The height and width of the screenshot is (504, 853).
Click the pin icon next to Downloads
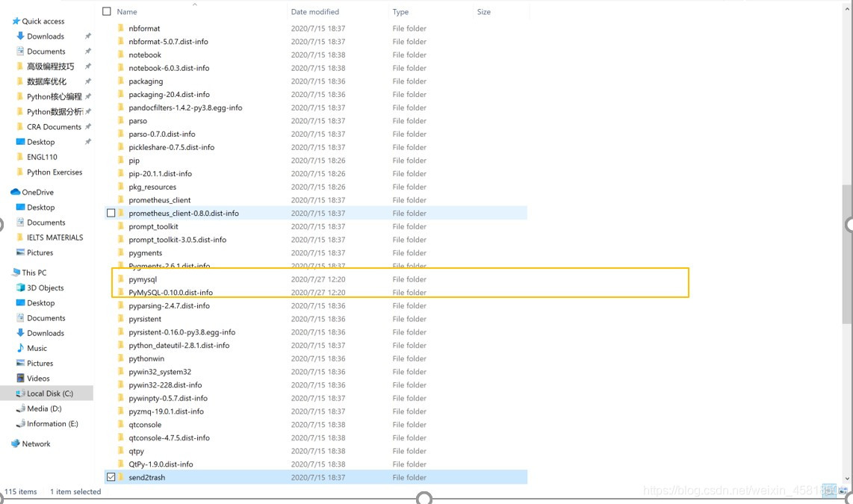[x=87, y=36]
